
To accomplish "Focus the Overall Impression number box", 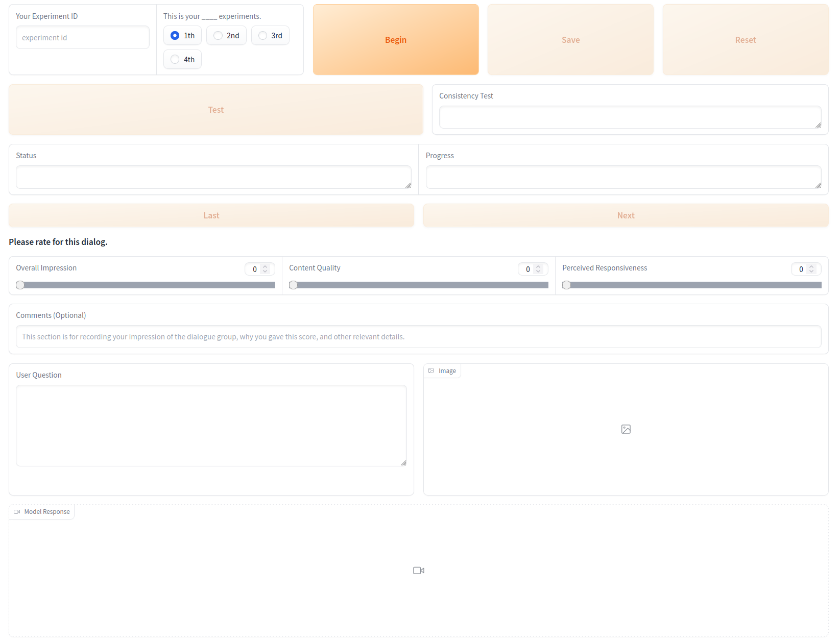I will tap(260, 269).
